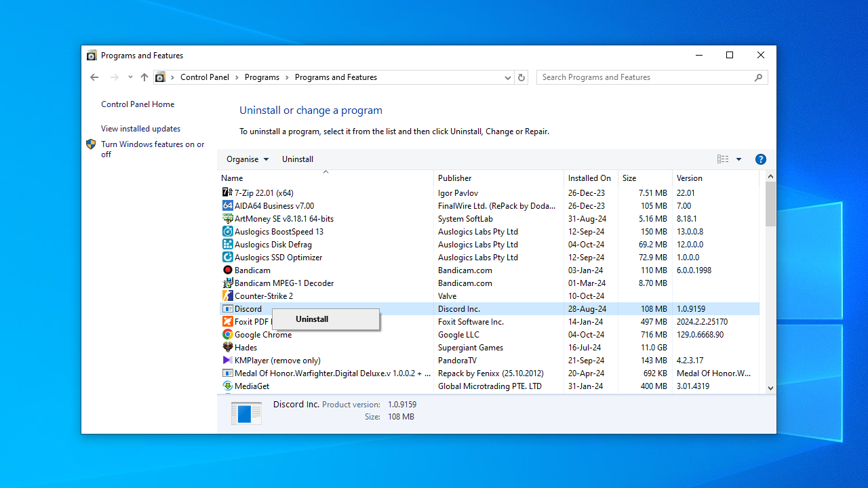Click the Back navigation arrow
Screen dimensions: 868x488
pos(94,77)
